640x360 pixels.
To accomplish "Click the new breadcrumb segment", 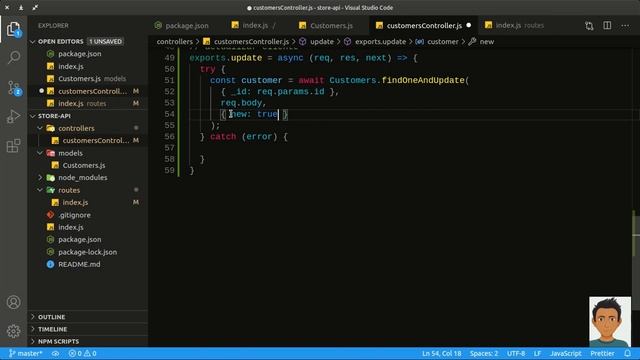I will point(482,42).
